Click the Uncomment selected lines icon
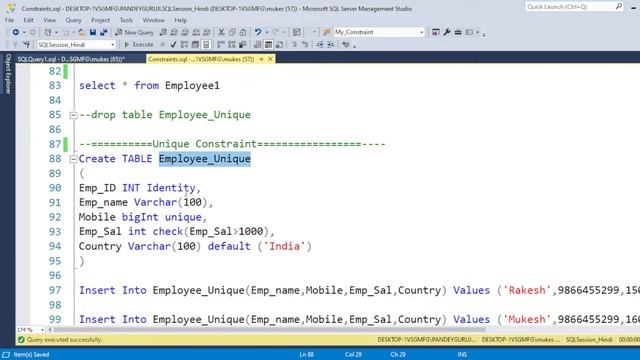 [305, 44]
